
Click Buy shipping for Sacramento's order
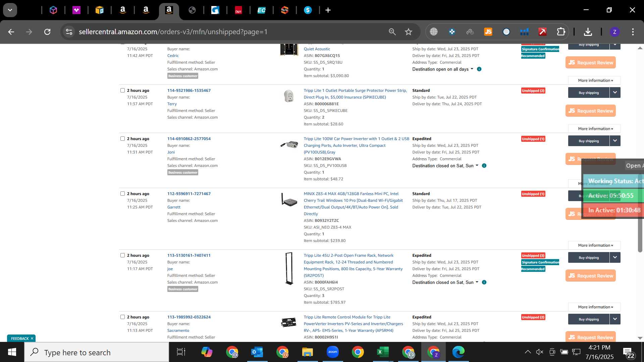589,319
